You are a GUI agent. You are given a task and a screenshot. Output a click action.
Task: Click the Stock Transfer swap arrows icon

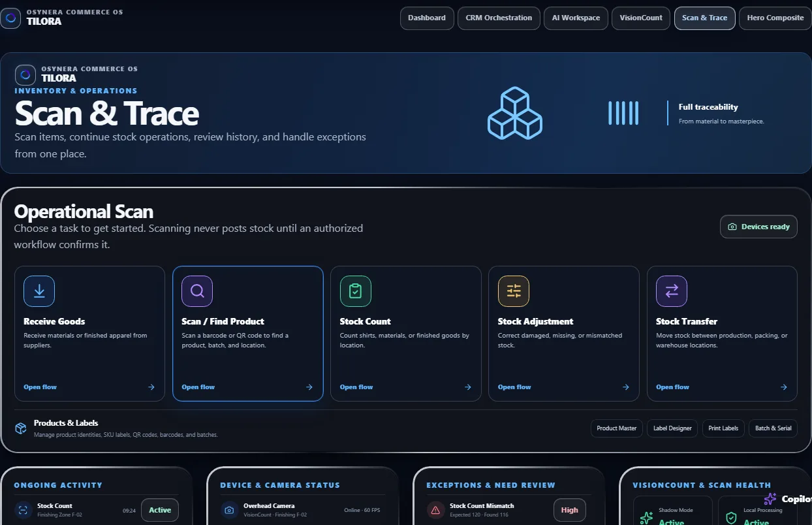672,291
